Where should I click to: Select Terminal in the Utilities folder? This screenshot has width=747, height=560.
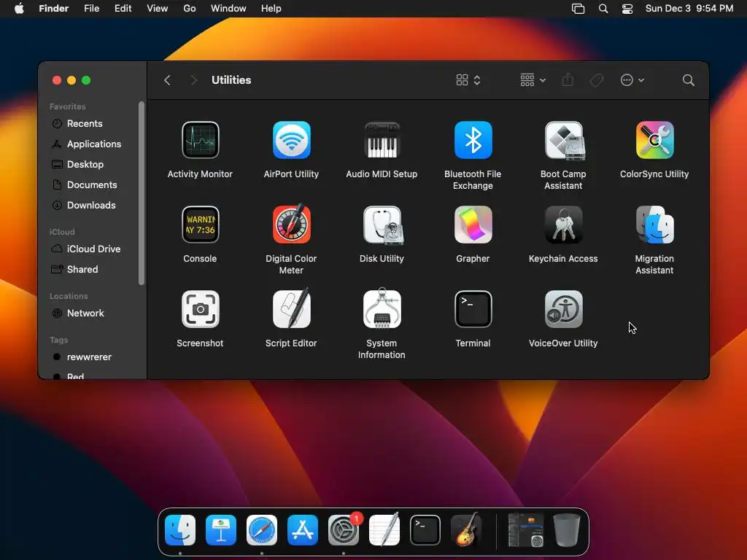click(473, 309)
